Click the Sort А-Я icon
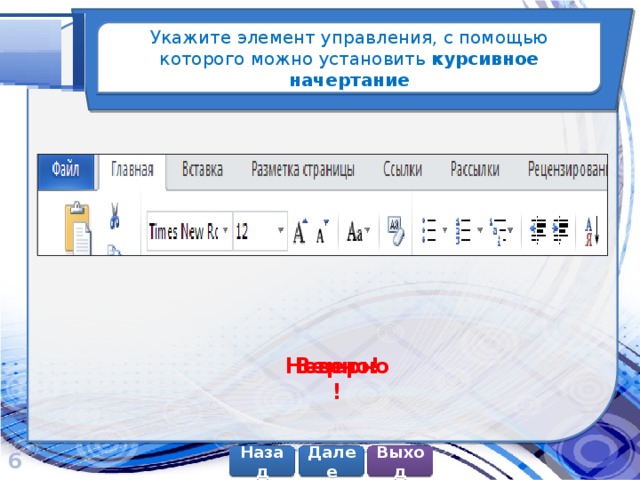 click(x=592, y=231)
